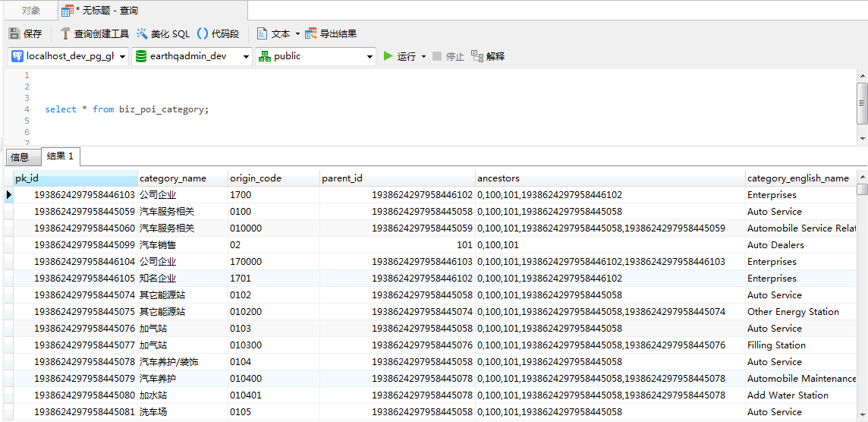
Task: Select the Result 1 (结果 1) tab
Action: [60, 156]
